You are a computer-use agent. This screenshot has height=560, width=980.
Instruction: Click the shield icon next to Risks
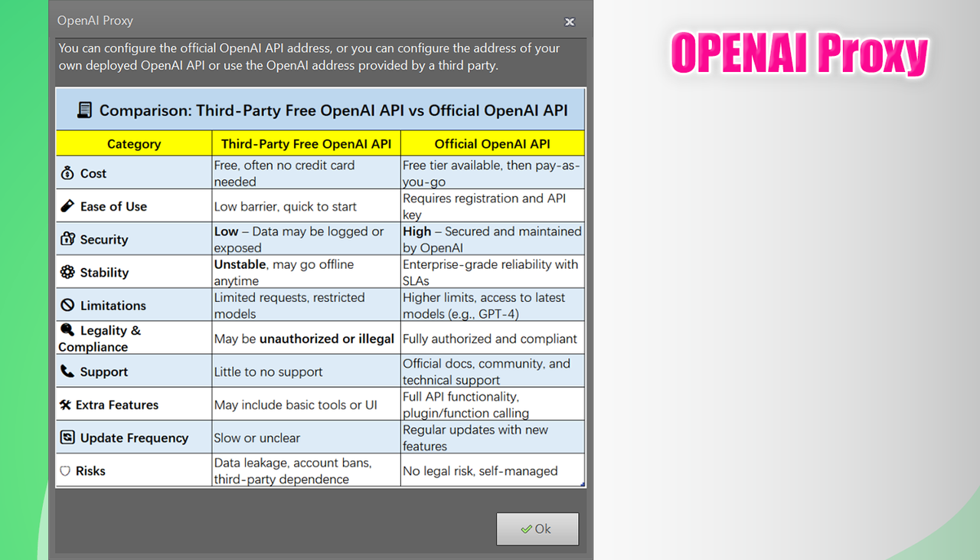click(x=66, y=470)
